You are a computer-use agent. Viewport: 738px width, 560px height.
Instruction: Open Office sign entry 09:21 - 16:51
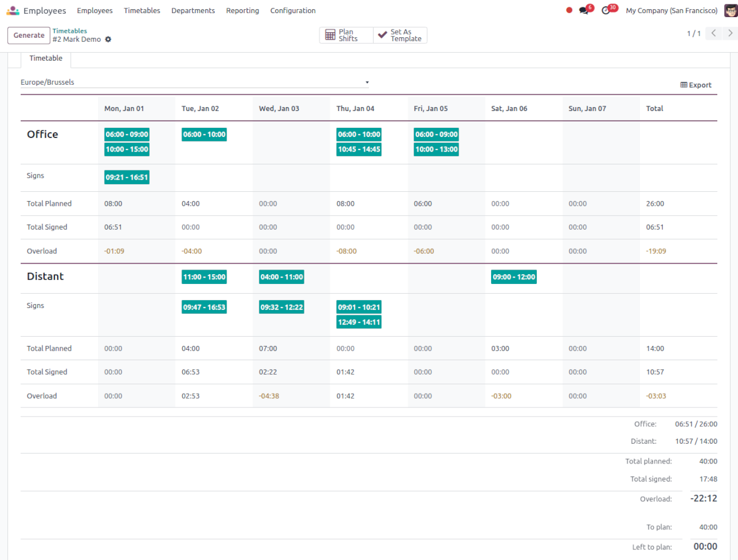[127, 178]
